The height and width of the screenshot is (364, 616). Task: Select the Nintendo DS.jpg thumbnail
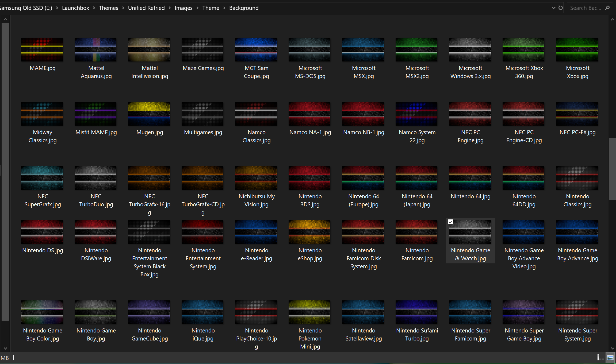[x=42, y=232]
